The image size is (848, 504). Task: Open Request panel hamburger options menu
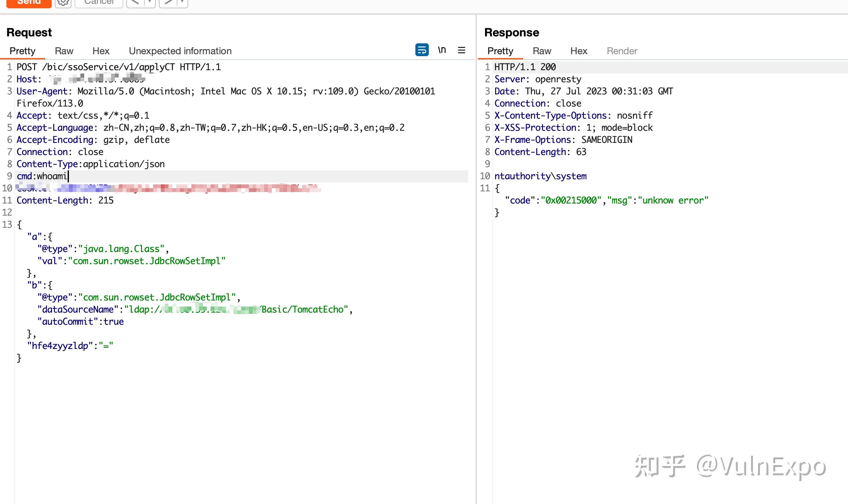[461, 50]
